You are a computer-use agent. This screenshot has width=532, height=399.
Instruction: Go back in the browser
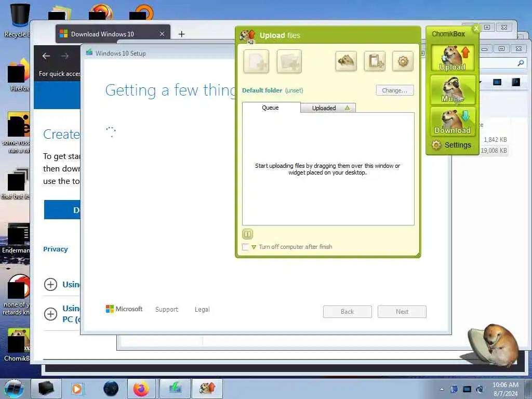(x=46, y=56)
